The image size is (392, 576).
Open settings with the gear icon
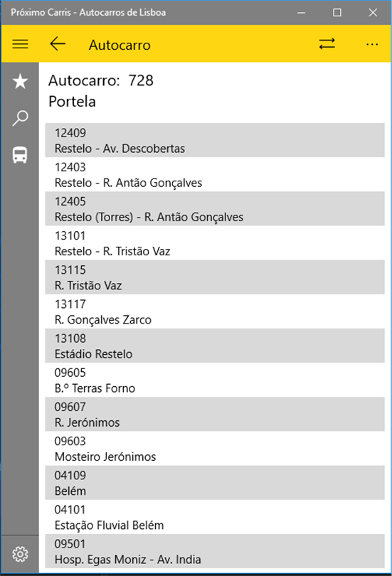pyautogui.click(x=20, y=554)
